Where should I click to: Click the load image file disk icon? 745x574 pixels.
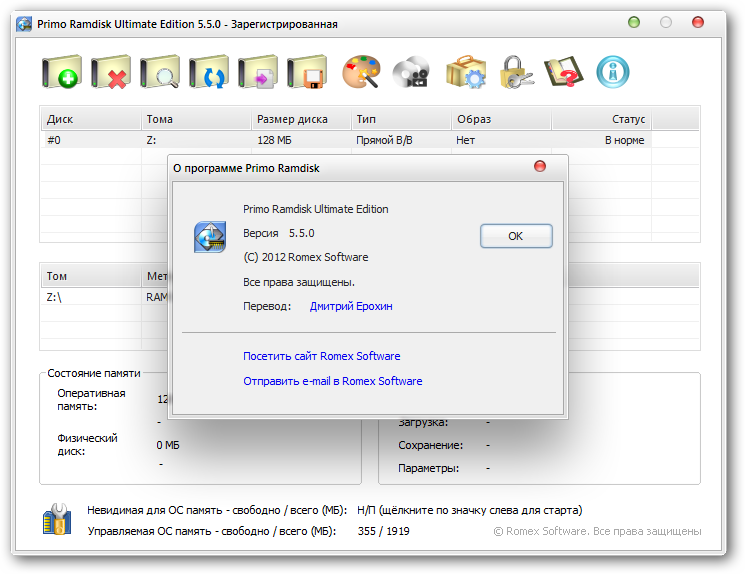coord(258,72)
